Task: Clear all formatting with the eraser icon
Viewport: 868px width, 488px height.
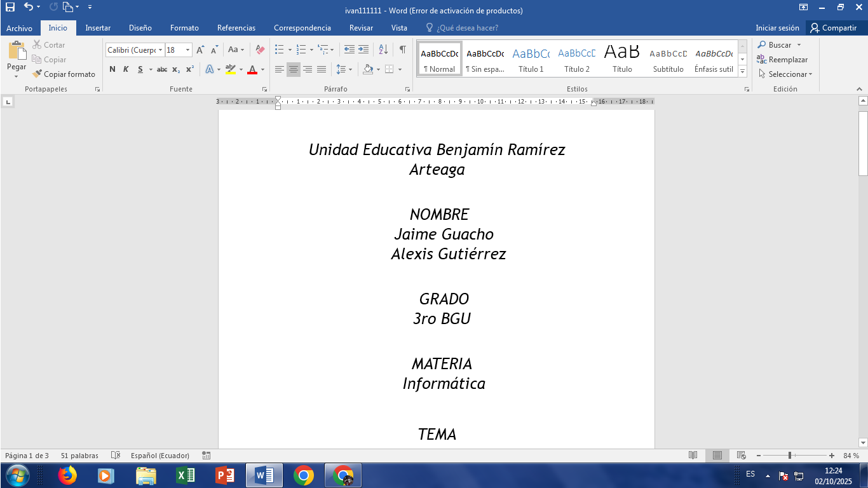Action: 259,50
